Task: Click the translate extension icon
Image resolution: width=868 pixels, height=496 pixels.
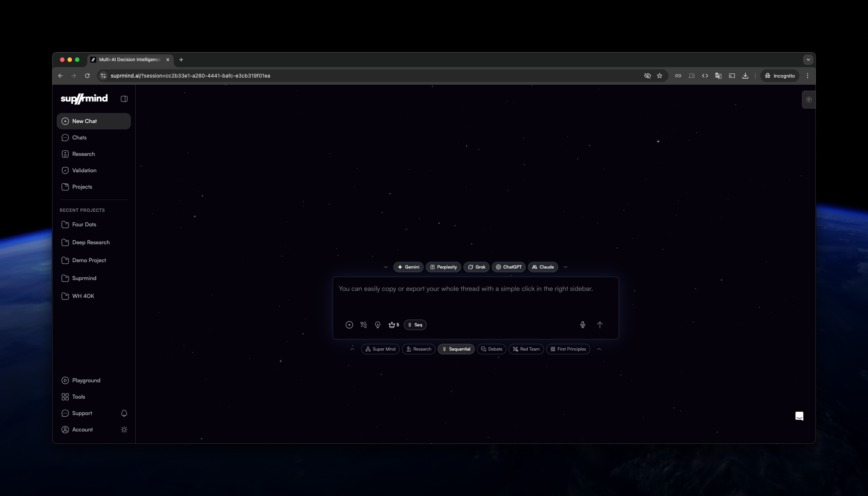Action: 718,76
